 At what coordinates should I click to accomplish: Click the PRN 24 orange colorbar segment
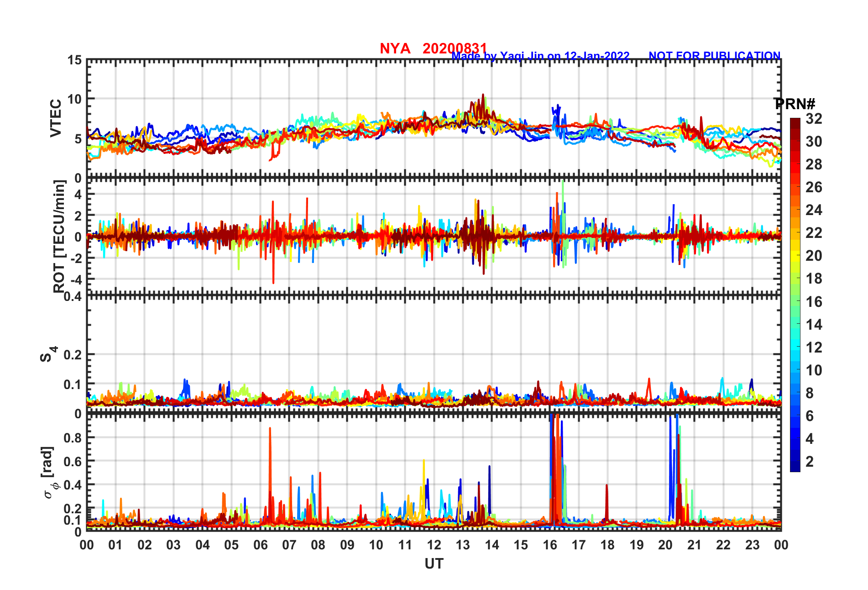point(795,210)
